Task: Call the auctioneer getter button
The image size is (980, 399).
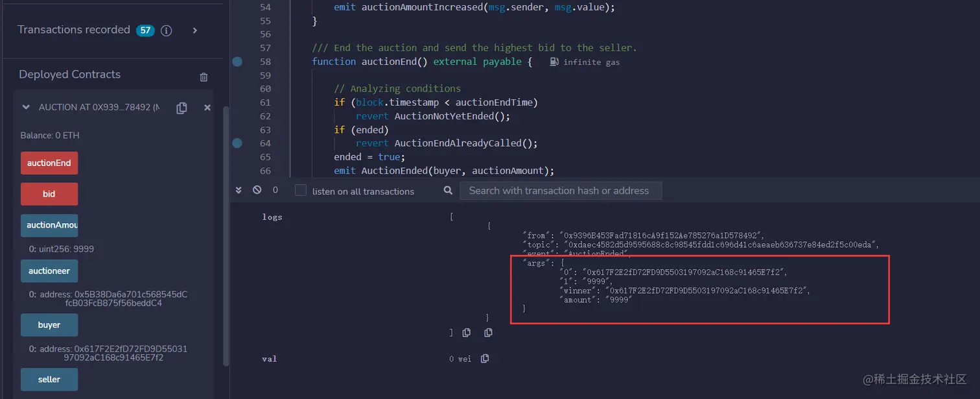Action: point(49,271)
